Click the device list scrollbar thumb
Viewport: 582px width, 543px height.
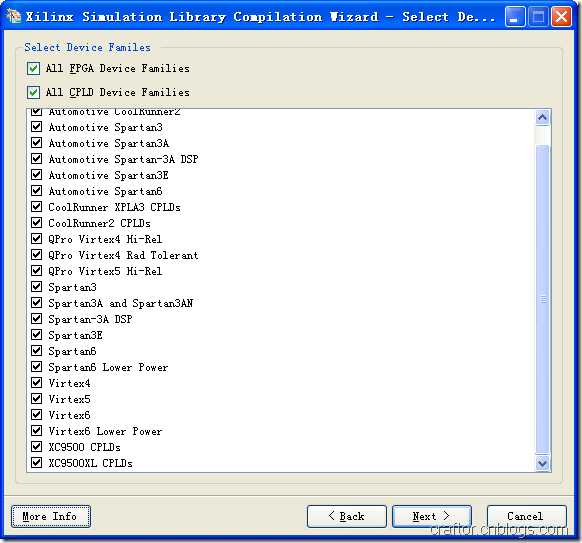click(543, 299)
